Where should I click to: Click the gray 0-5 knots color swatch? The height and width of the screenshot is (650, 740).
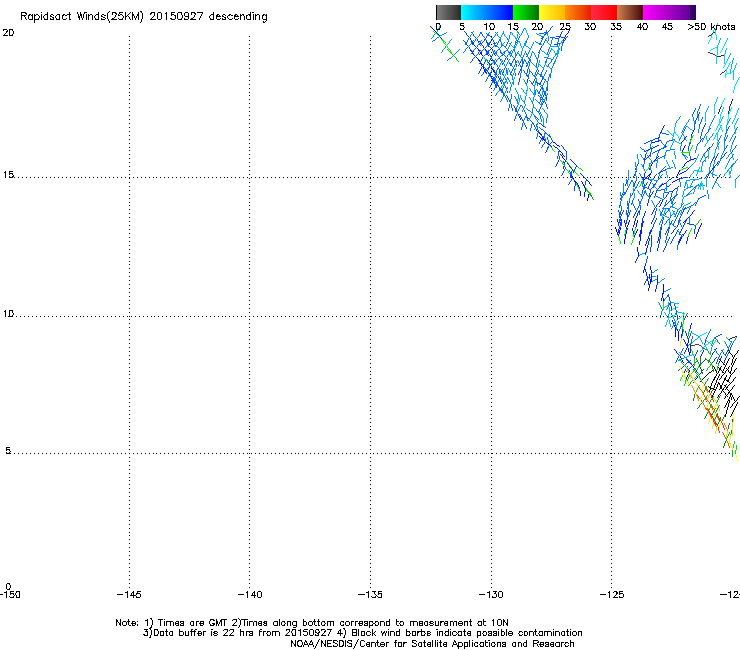coord(448,12)
